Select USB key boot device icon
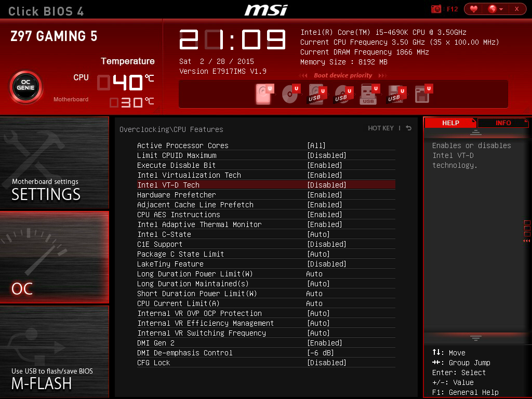This screenshot has height=399, width=532. [369, 94]
